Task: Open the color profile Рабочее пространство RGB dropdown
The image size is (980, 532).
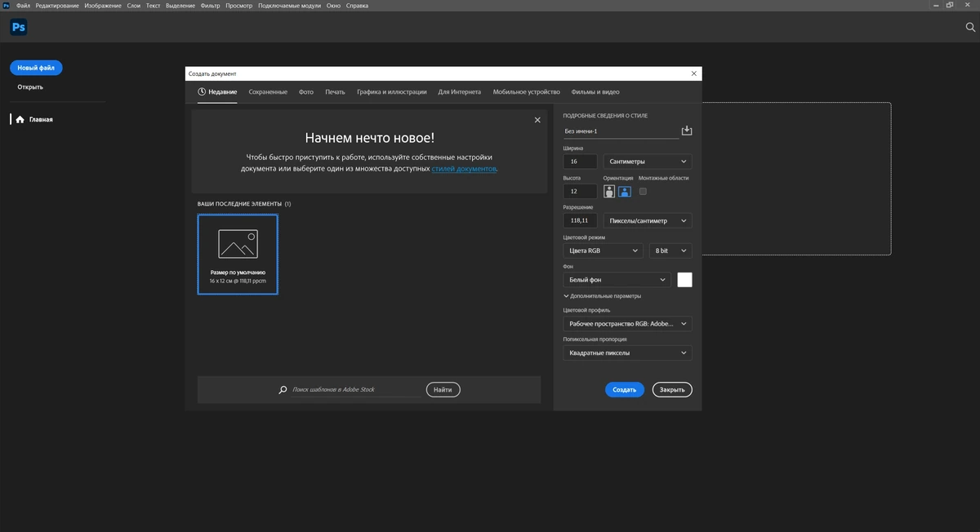Action: [x=627, y=324]
